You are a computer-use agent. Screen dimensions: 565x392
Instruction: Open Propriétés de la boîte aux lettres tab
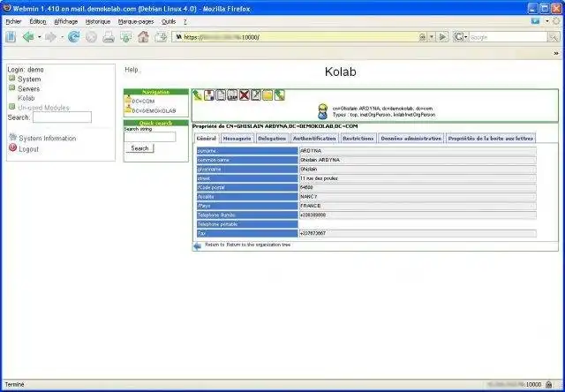(x=491, y=139)
